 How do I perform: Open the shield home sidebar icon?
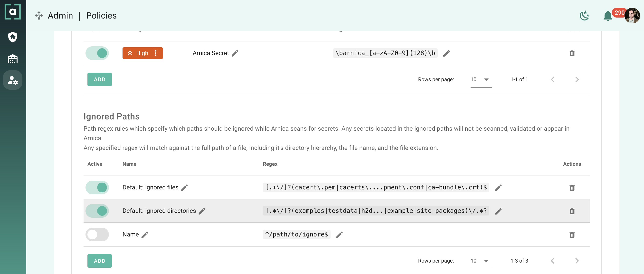pos(12,37)
